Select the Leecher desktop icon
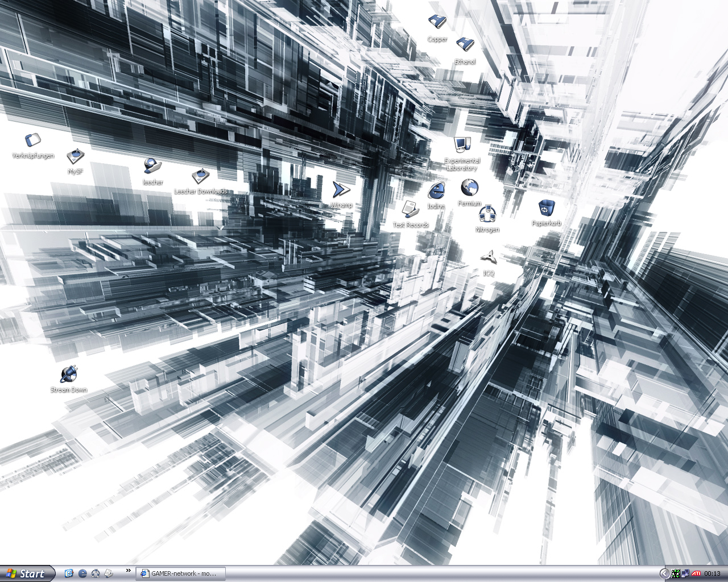The width and height of the screenshot is (728, 582). (152, 166)
